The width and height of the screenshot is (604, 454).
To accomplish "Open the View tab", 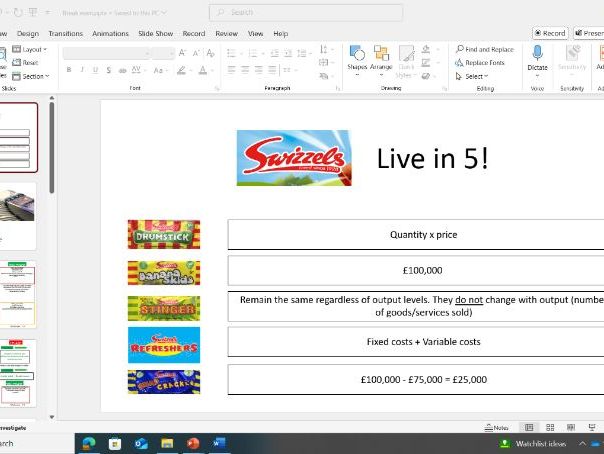I will pyautogui.click(x=255, y=34).
